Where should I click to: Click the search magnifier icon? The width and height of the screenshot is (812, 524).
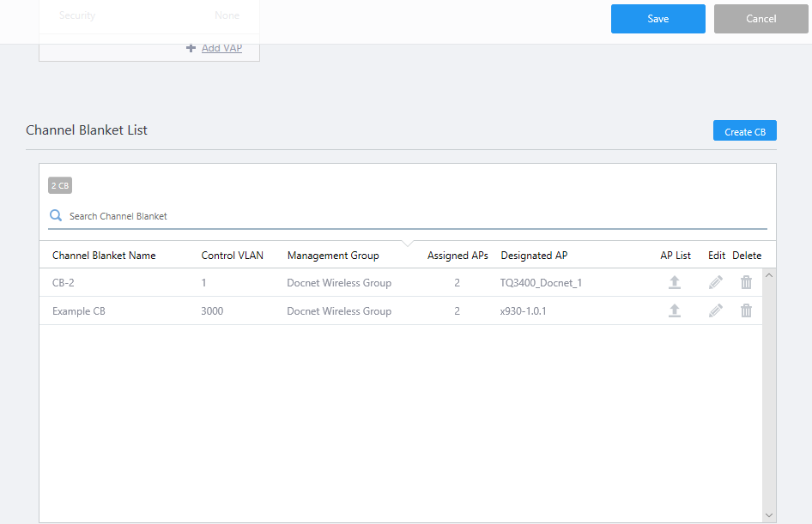[x=56, y=216]
